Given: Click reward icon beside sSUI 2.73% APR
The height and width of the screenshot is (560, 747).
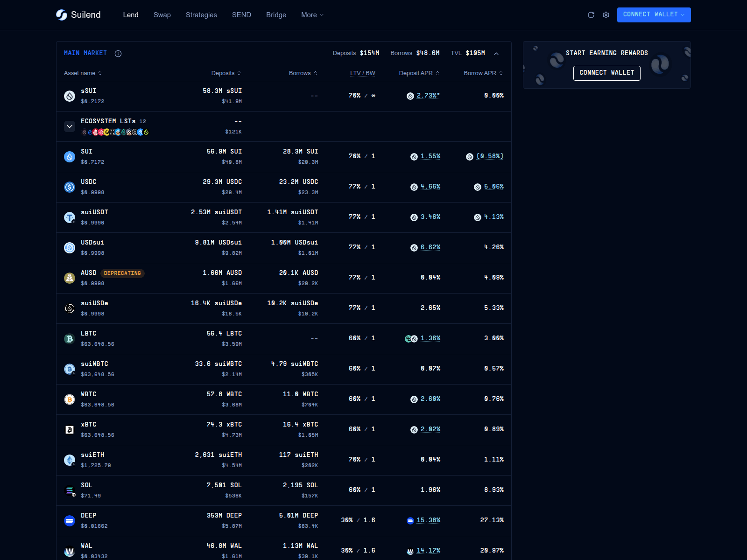Looking at the screenshot, I should (410, 96).
